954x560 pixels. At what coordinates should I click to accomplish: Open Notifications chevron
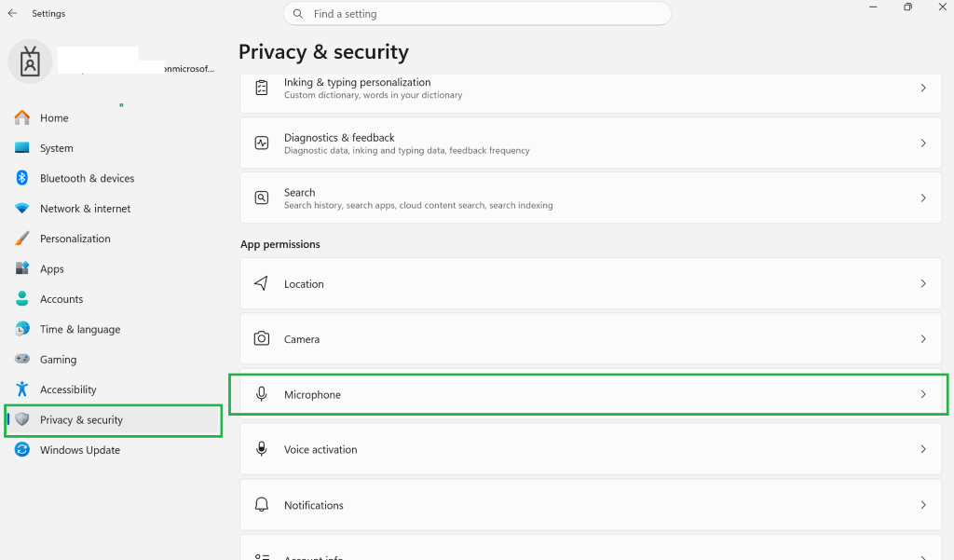point(923,505)
